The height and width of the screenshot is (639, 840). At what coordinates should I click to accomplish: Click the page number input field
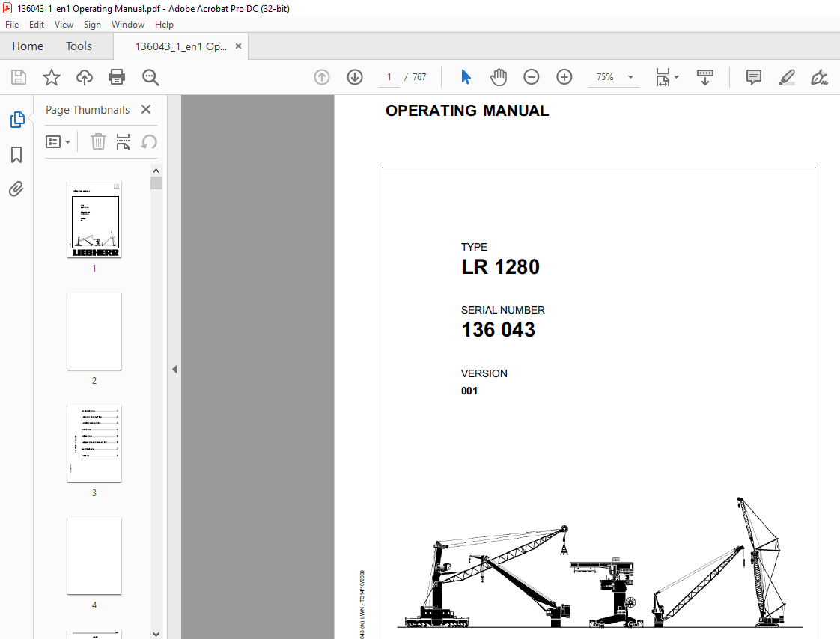[x=389, y=77]
